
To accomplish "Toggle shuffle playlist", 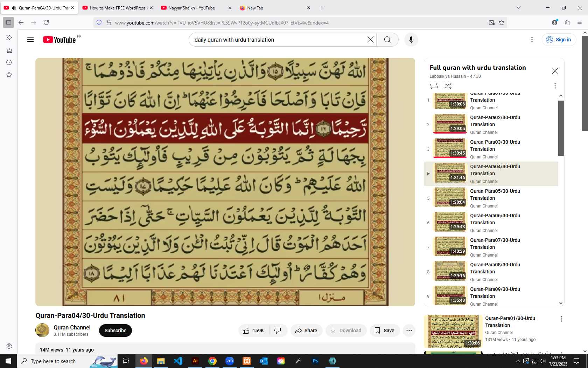I will [448, 86].
